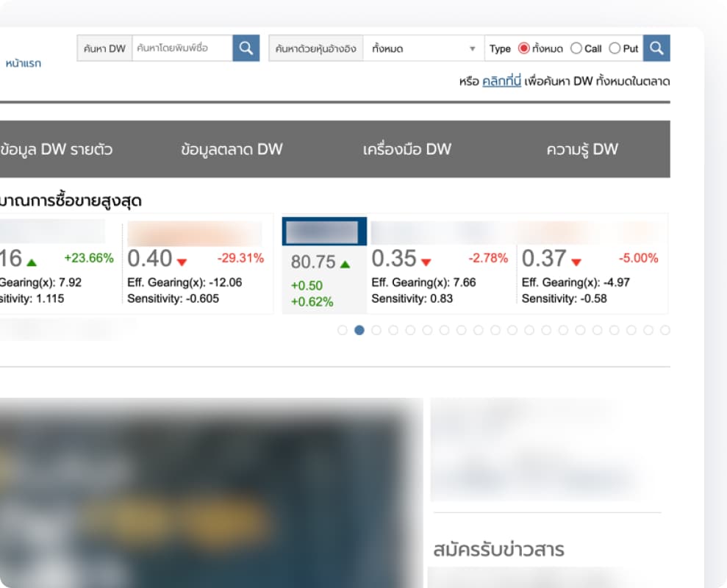This screenshot has height=588, width=727.
Task: Open the ความรู้ DW menu
Action: pos(582,149)
